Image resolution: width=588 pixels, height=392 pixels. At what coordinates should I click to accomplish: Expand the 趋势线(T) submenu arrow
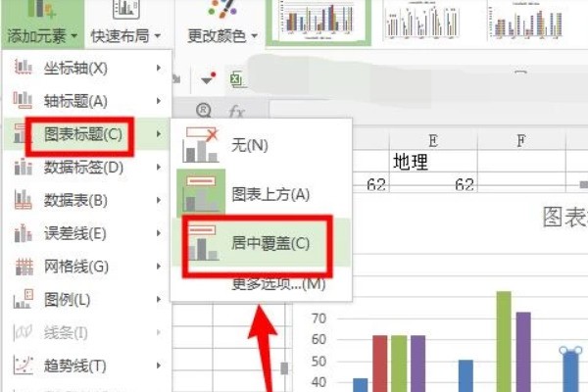click(x=159, y=366)
